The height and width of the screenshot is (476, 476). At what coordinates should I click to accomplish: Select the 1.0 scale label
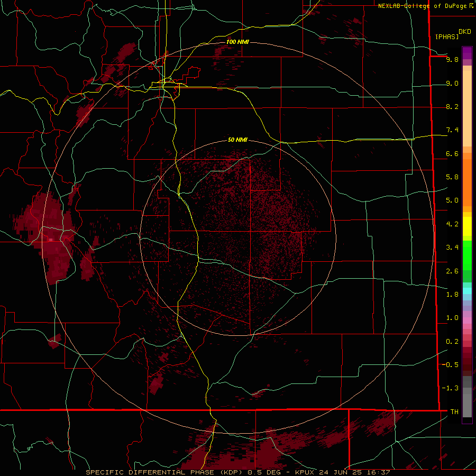coord(452,318)
